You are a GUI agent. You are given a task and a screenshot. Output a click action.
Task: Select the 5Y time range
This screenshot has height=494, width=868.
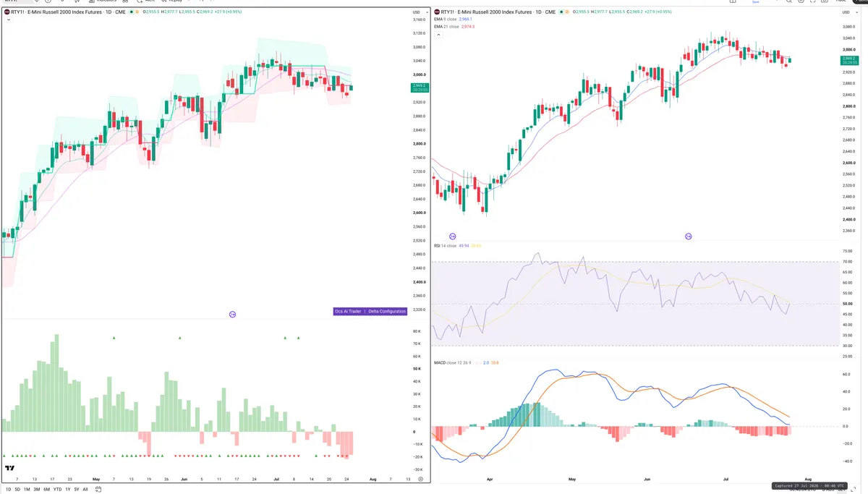[77, 489]
